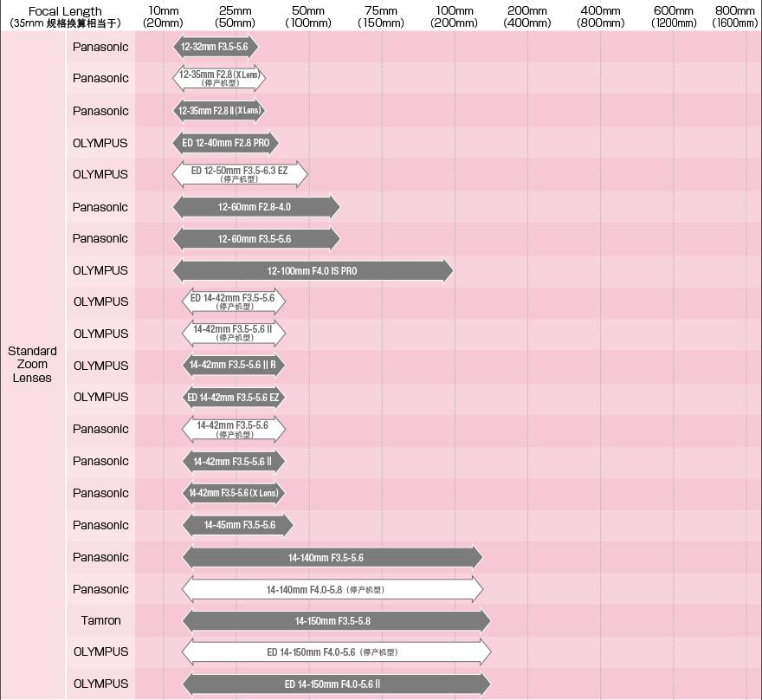Click the 12-60mm F3.5-5.6 lens bar
Image resolution: width=762 pixels, height=700 pixels.
(256, 239)
